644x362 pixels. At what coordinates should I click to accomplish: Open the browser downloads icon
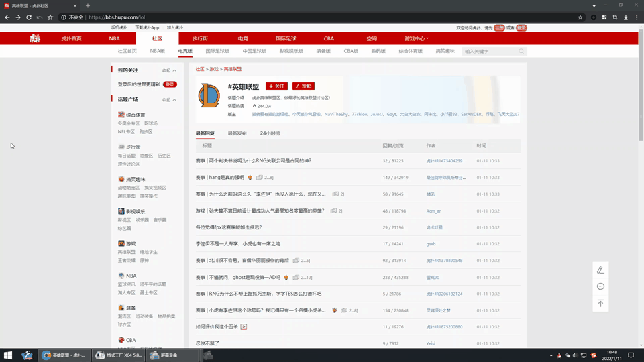pos(625,17)
